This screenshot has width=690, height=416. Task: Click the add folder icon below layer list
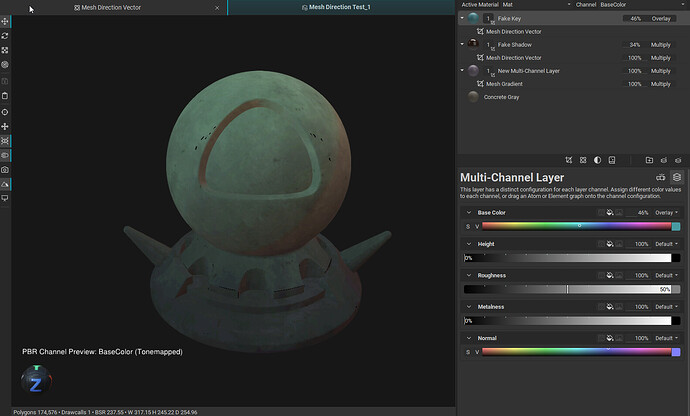click(x=649, y=159)
